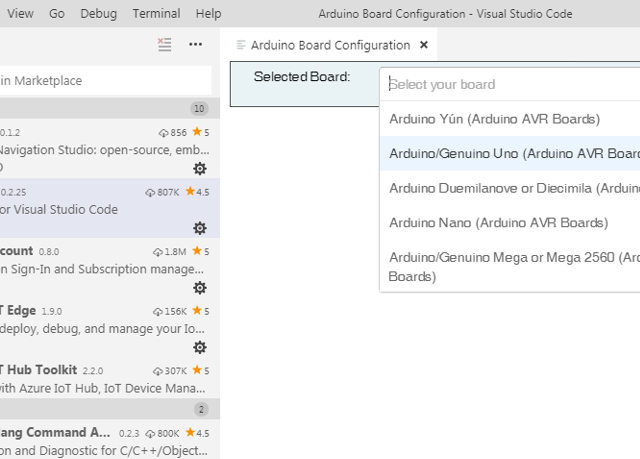Screen dimensions: 640x459
Task: Switch to the Arduino Board Configuration tab
Action: [329, 45]
